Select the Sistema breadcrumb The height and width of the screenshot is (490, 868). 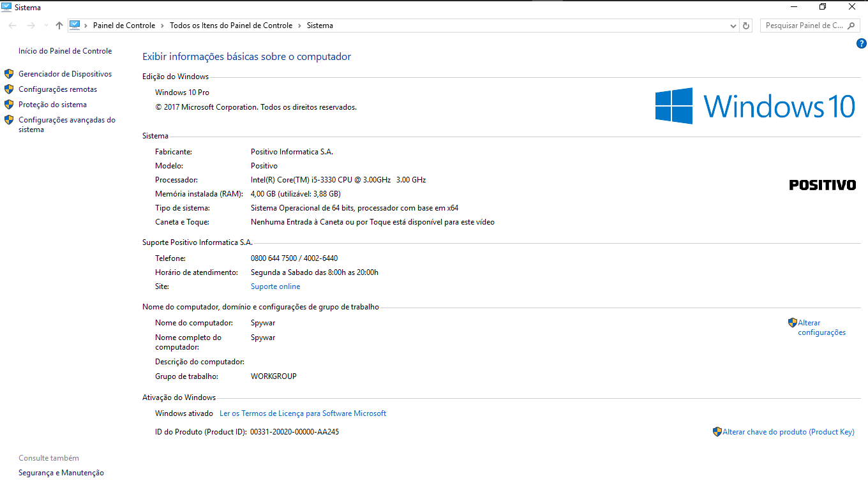(320, 26)
